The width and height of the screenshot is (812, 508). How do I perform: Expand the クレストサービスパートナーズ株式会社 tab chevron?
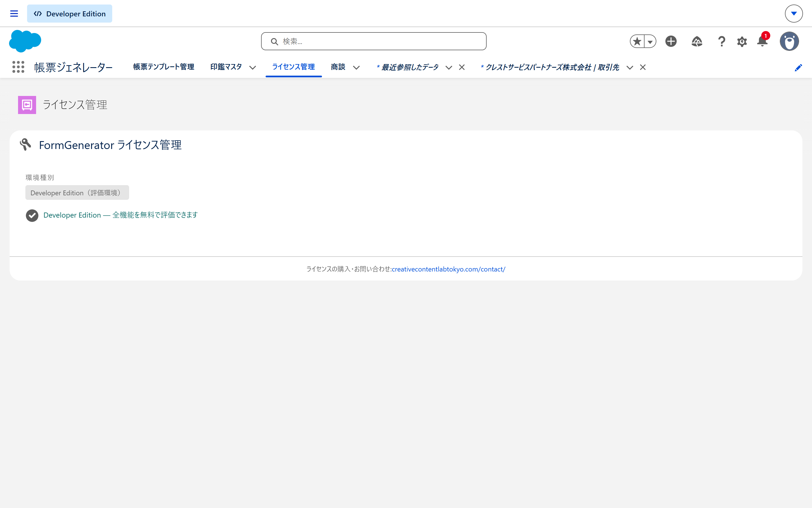[630, 67]
